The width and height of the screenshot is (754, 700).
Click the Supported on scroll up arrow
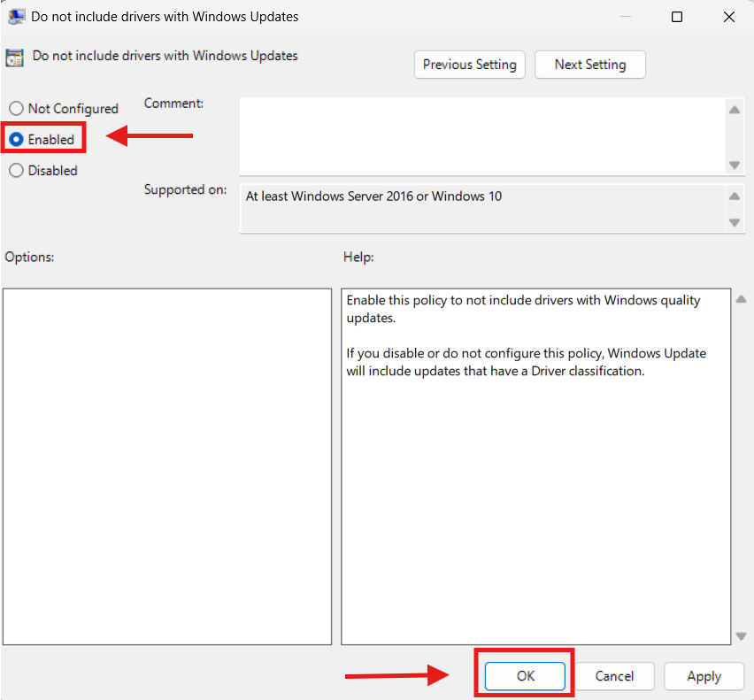[x=735, y=196]
